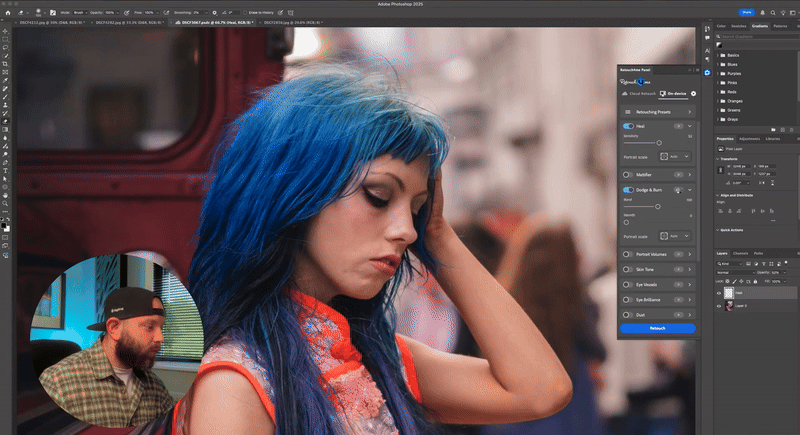
Task: Enable the Eye Vessels toggle
Action: [x=627, y=285]
